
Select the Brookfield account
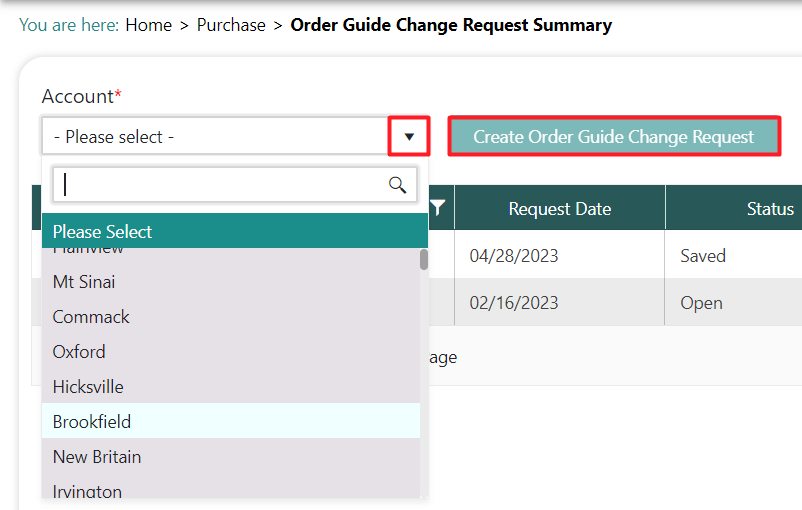[x=92, y=422]
